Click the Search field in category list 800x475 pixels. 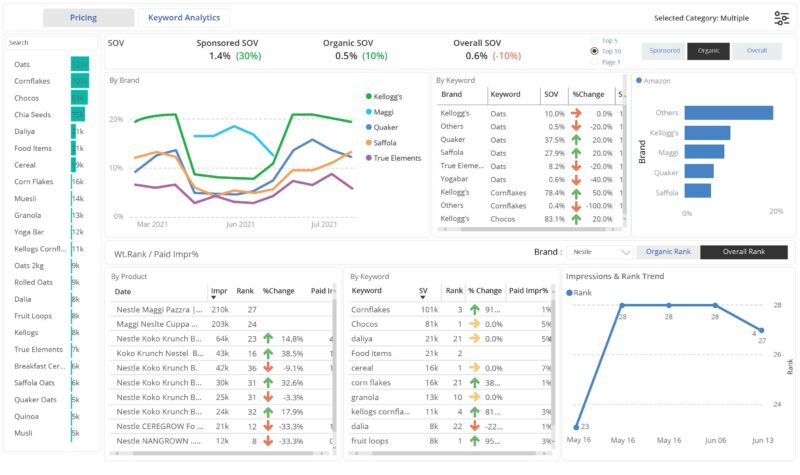point(48,43)
